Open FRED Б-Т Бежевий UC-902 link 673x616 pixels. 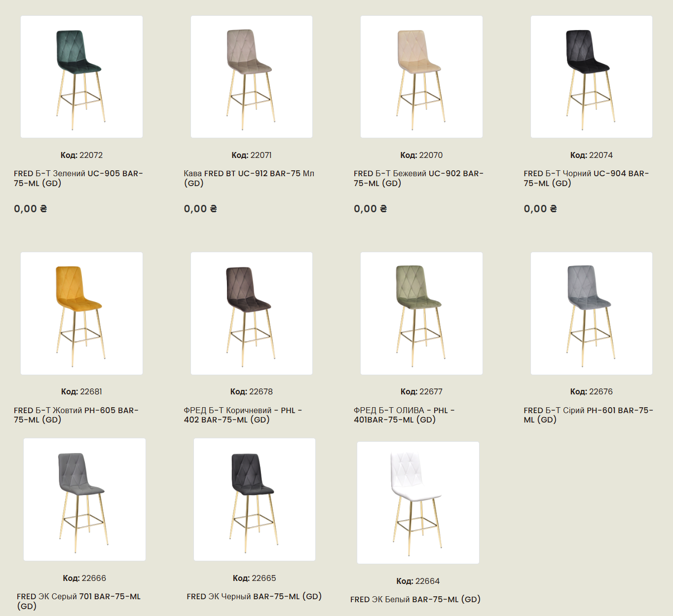coord(419,178)
